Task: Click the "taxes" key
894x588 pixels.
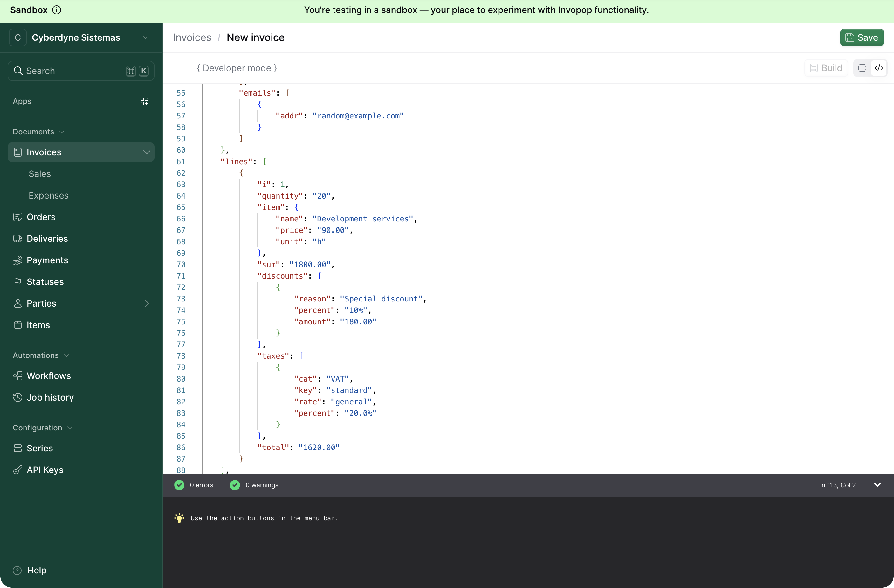Action: pyautogui.click(x=273, y=356)
